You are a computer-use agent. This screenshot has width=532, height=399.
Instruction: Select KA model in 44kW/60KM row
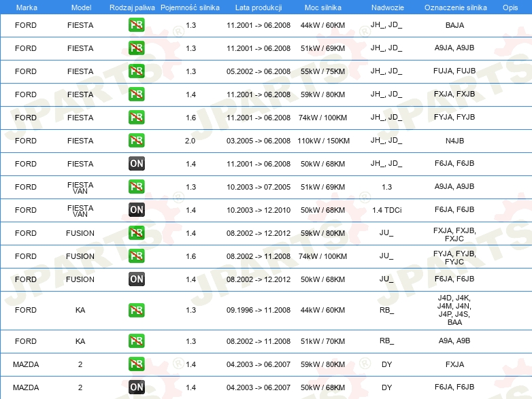coord(80,310)
